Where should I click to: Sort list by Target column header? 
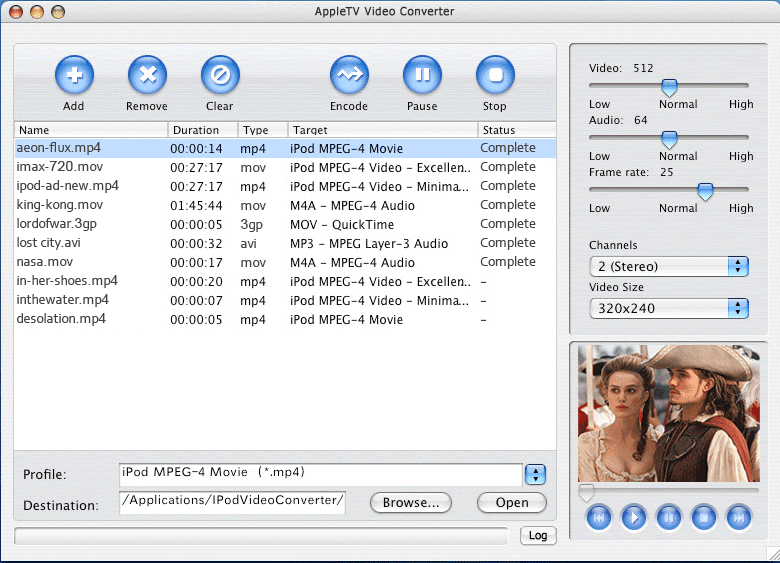(383, 130)
